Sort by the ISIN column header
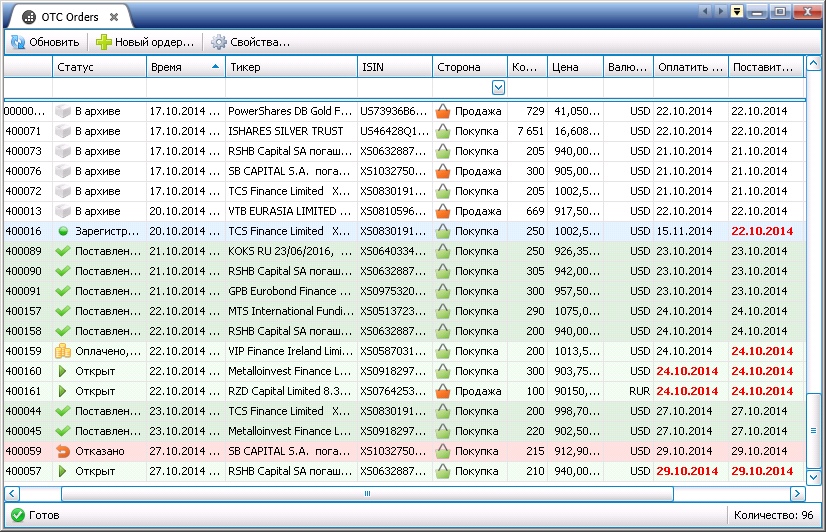Viewport: 826px width, 532px height. (x=395, y=67)
